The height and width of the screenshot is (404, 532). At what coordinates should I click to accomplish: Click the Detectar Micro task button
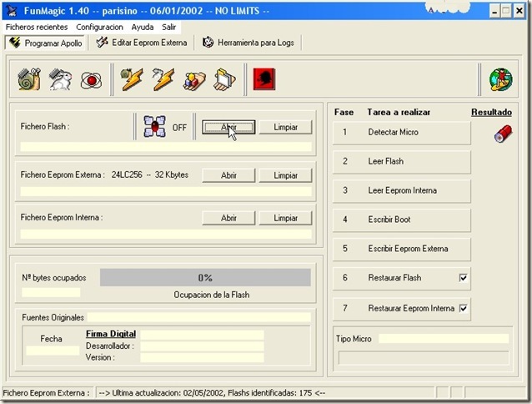click(x=402, y=133)
